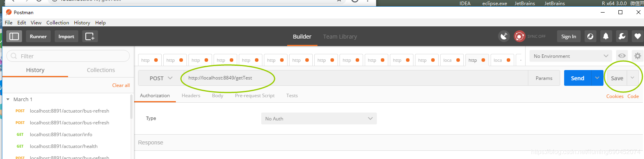Select the Body tab

click(218, 95)
